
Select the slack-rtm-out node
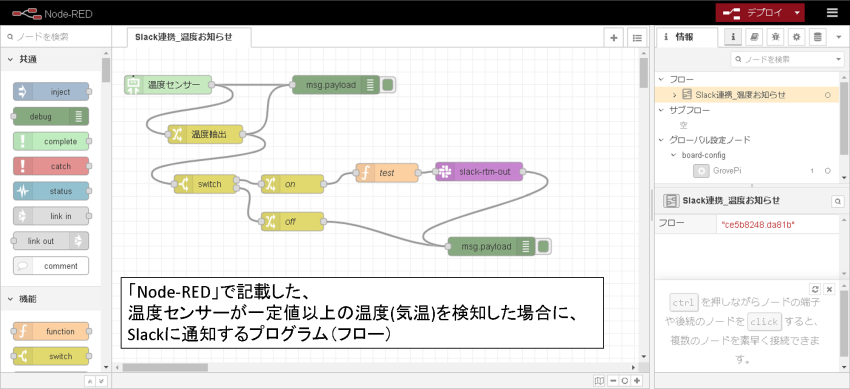[x=479, y=172]
